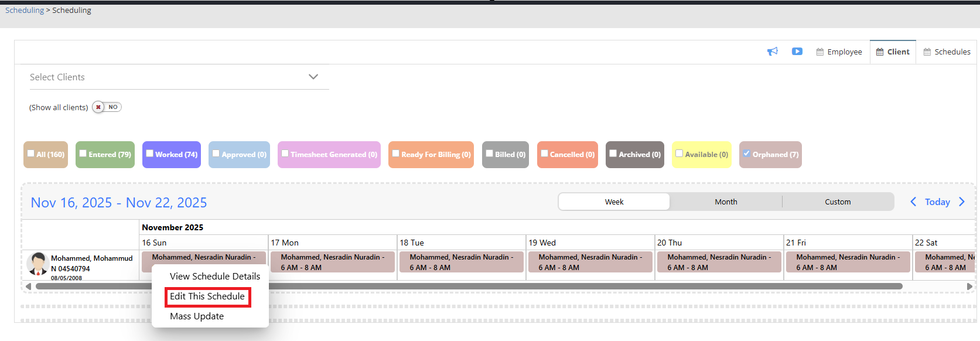Image resolution: width=980 pixels, height=341 pixels.
Task: Open the Schedules tab
Action: tap(947, 52)
